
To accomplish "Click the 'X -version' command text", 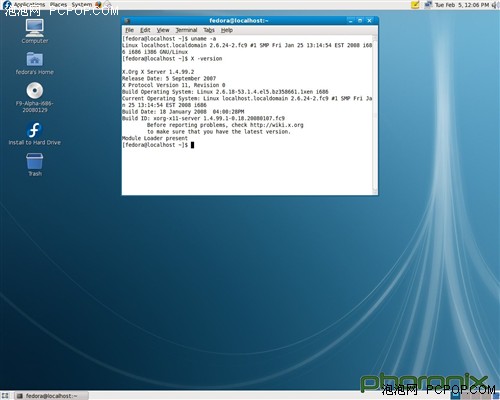I will [206, 59].
